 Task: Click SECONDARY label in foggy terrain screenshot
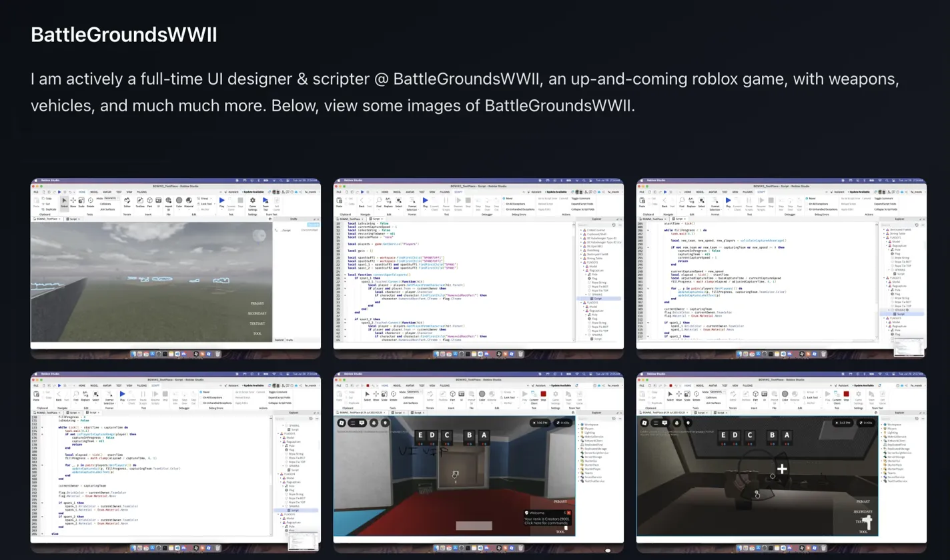(256, 313)
